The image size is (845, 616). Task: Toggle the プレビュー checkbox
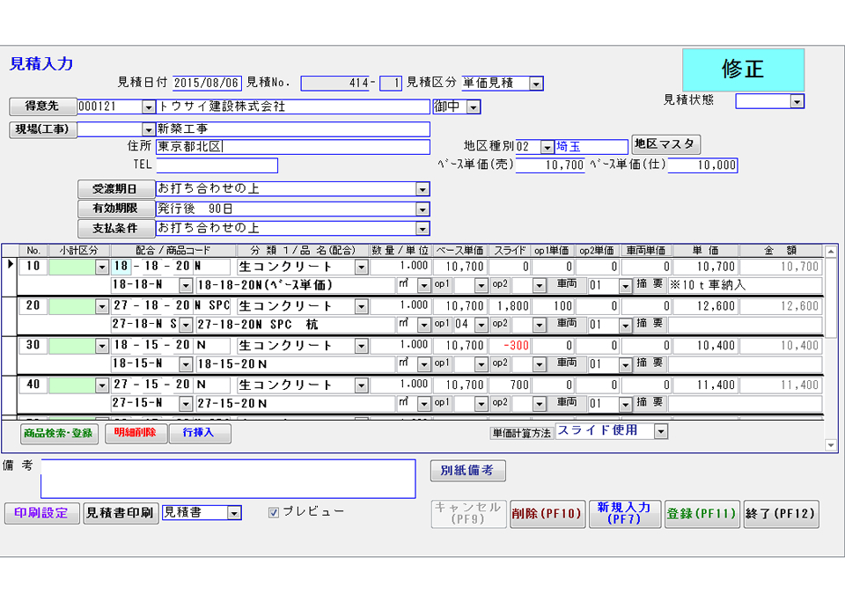[274, 512]
